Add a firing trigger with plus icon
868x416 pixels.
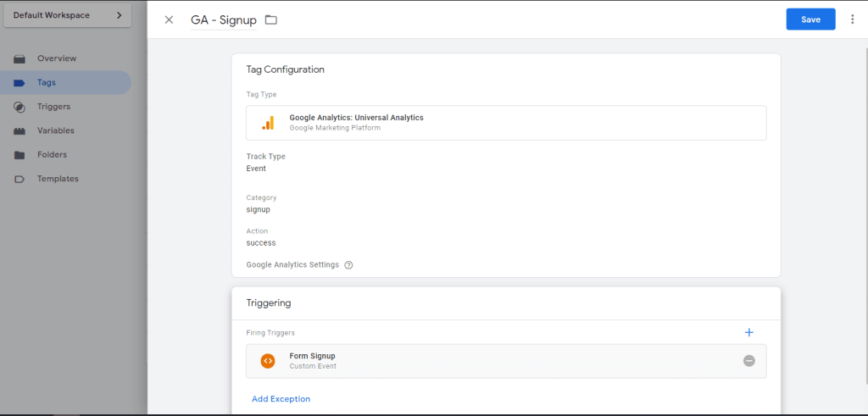748,333
